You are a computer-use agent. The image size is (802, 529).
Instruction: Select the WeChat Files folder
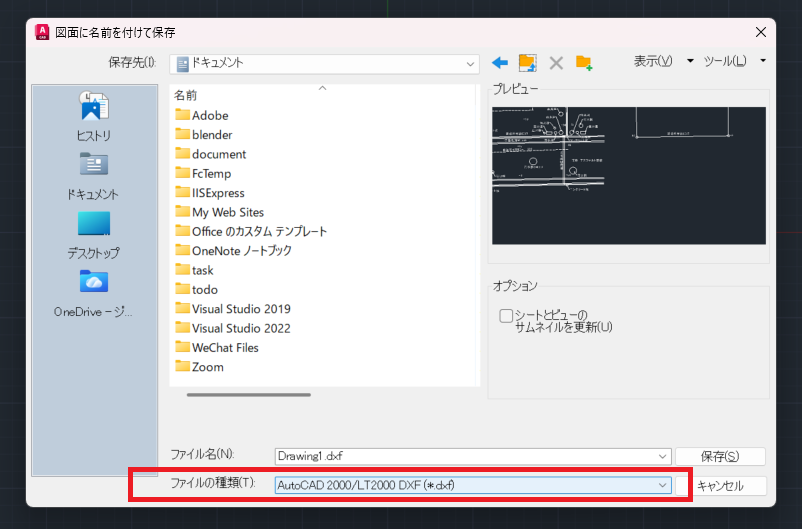pos(225,347)
